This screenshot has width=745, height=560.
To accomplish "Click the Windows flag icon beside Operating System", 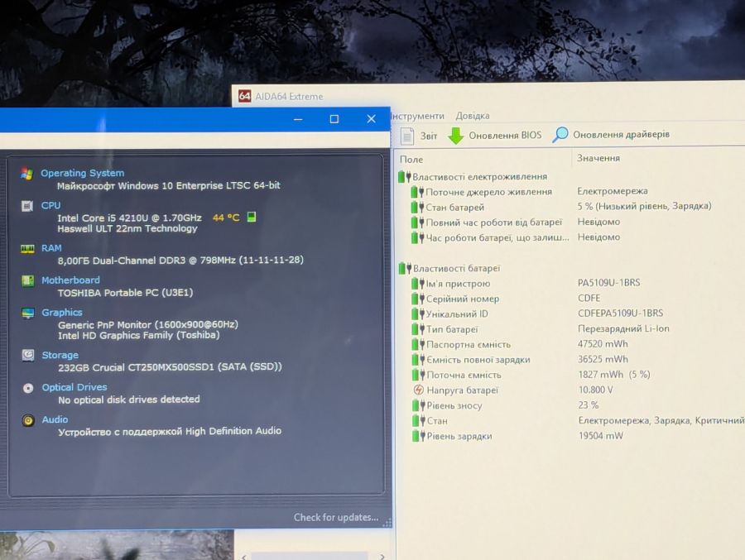I will click(26, 174).
